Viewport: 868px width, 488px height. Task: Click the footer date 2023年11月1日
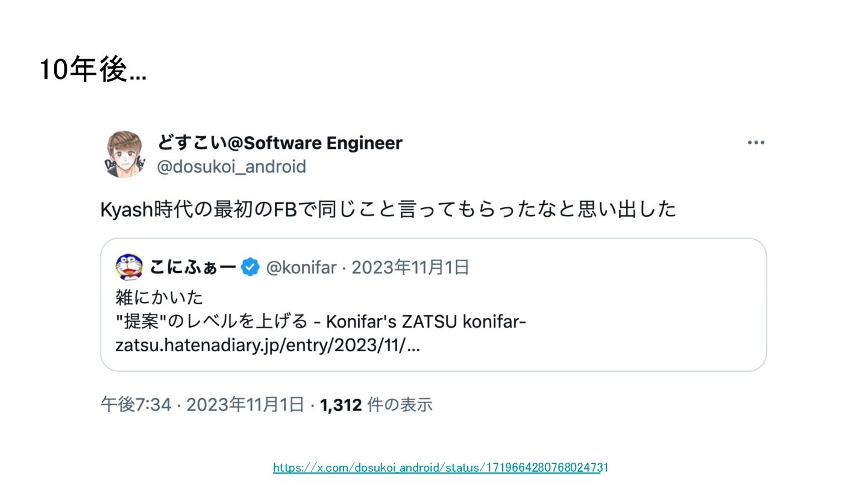(245, 405)
